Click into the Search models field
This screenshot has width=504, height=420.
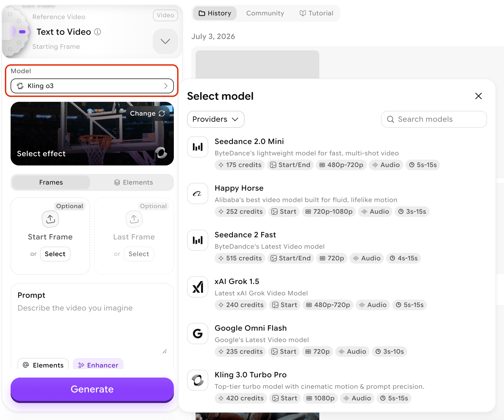click(x=434, y=119)
